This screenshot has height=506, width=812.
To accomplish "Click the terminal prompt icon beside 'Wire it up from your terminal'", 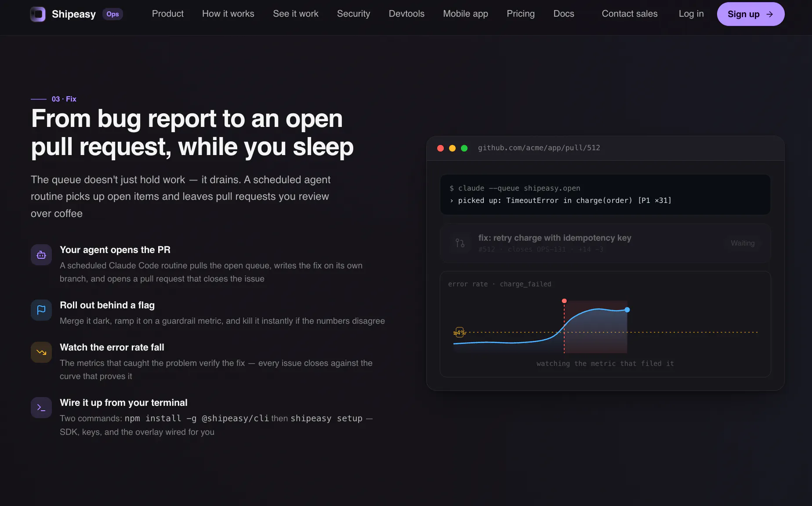I will [x=41, y=408].
